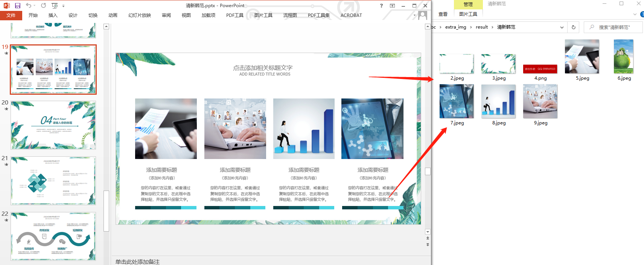The height and width of the screenshot is (265, 644).
Task: Click 清新韩范 in the address breadcrumb
Action: [x=506, y=27]
